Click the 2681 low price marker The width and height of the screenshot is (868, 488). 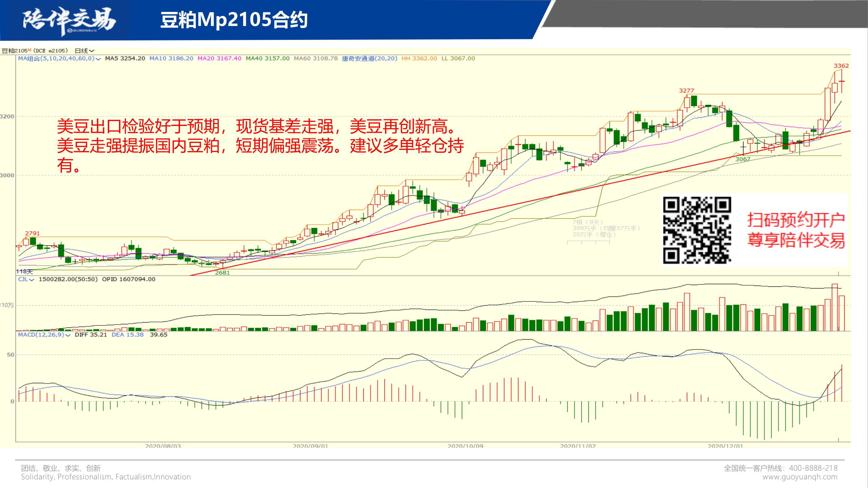(x=222, y=273)
